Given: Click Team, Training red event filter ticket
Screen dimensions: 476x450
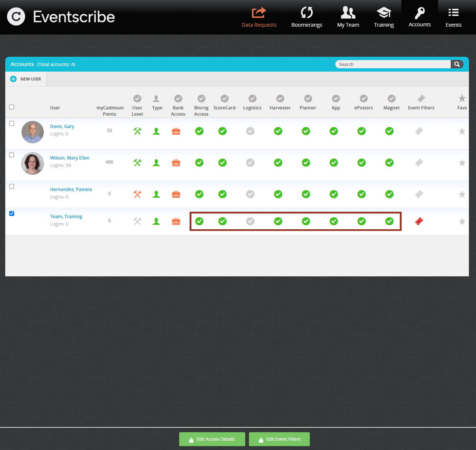Looking at the screenshot, I should pos(419,221).
